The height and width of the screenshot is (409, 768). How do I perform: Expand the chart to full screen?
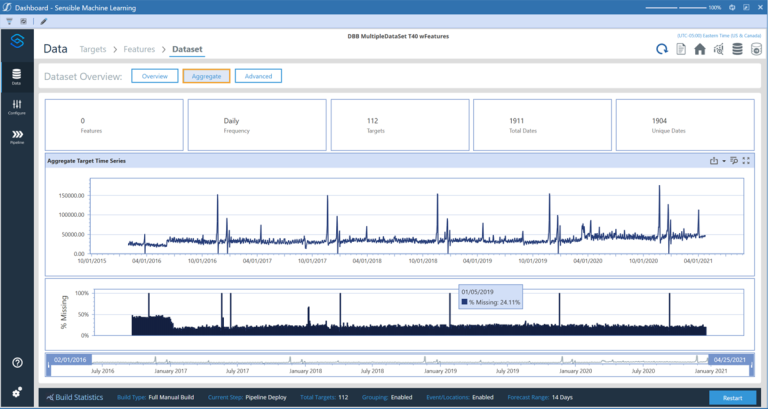pyautogui.click(x=746, y=160)
